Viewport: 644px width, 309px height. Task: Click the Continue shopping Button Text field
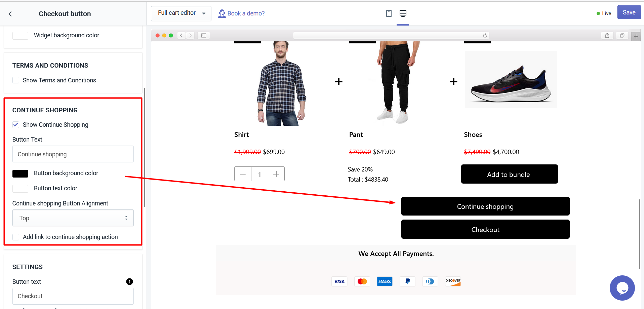tap(73, 154)
